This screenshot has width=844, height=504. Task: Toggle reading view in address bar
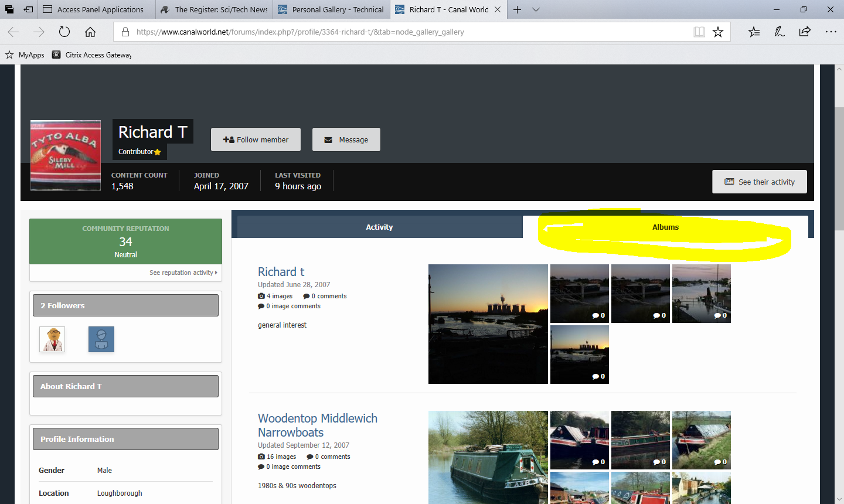699,32
